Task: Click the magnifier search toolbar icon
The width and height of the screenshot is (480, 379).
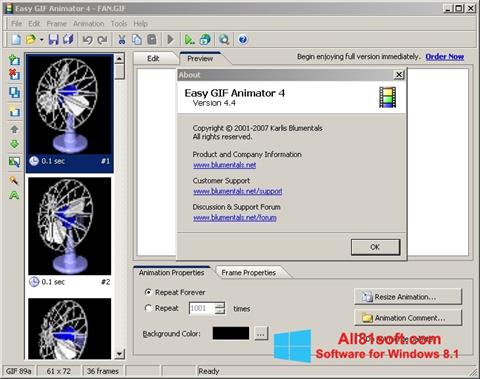Action: click(x=224, y=40)
